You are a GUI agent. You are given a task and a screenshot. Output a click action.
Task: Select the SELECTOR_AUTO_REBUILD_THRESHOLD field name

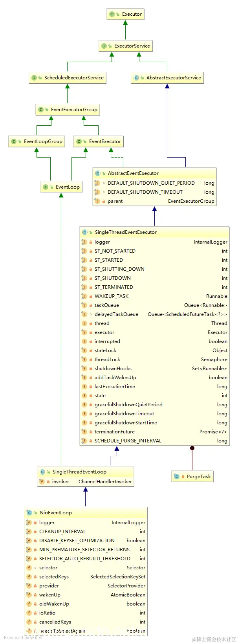point(85,559)
